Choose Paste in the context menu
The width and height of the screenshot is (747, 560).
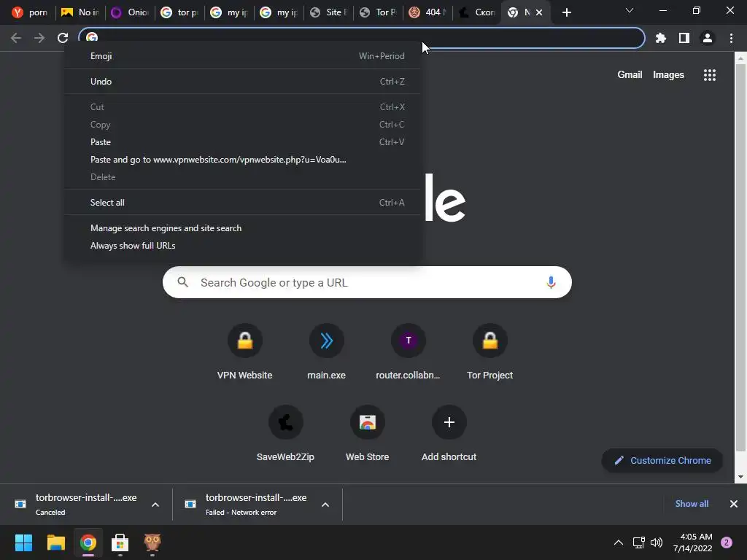coord(243,142)
